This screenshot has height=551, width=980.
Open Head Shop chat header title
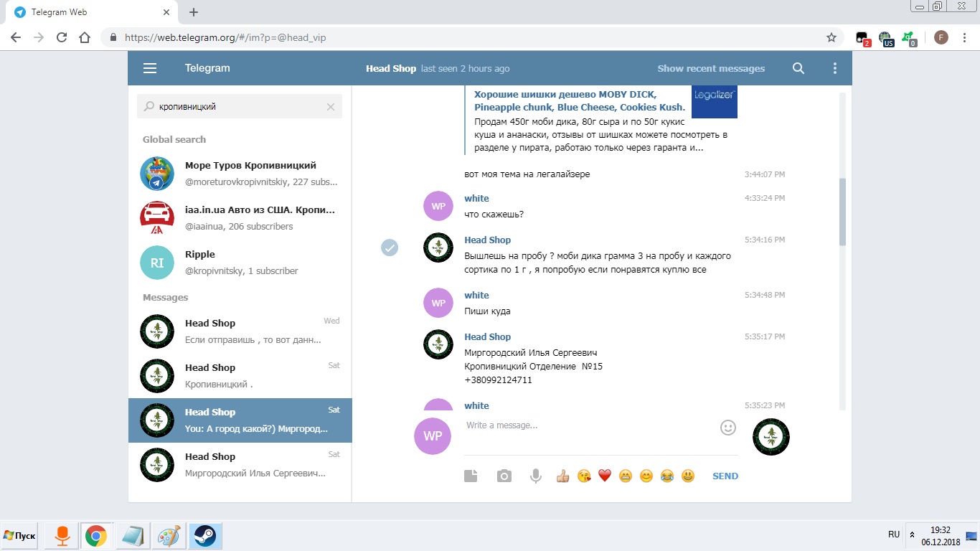tap(391, 68)
